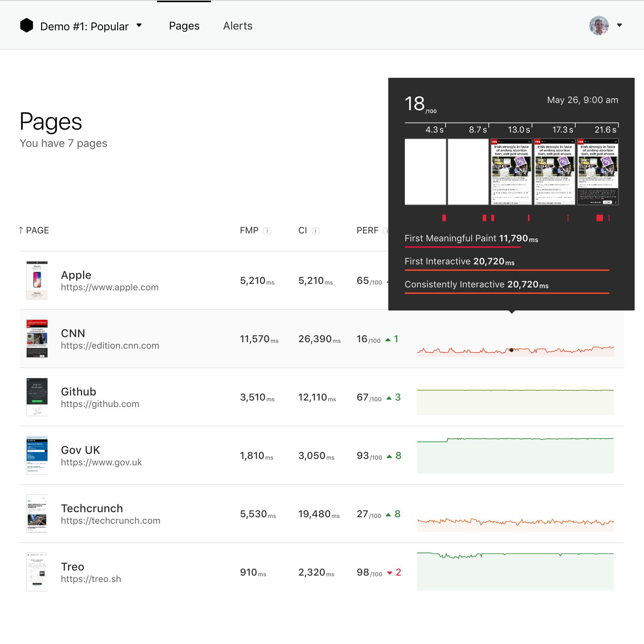
Task: Click the red down-trend arrow in Treo row
Action: pyautogui.click(x=389, y=573)
